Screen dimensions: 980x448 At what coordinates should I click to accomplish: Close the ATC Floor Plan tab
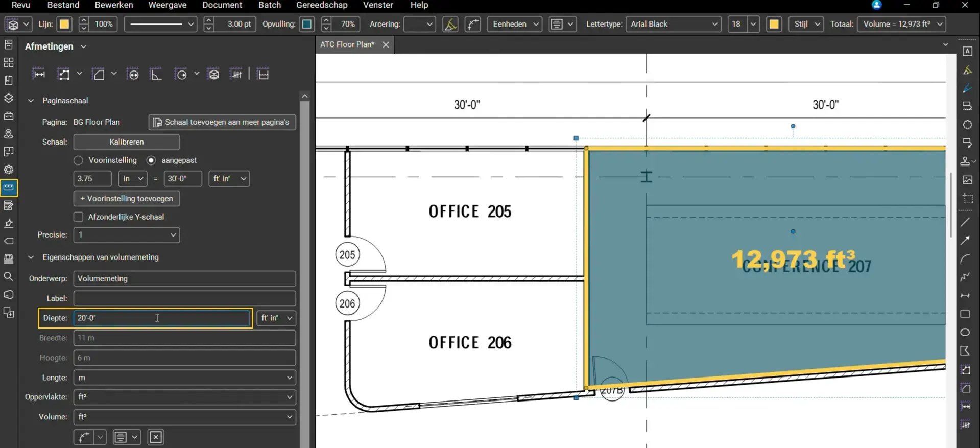(386, 45)
